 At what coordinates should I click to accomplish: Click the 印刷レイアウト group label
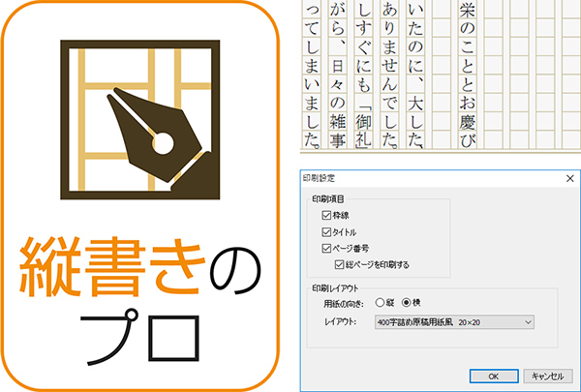(335, 288)
